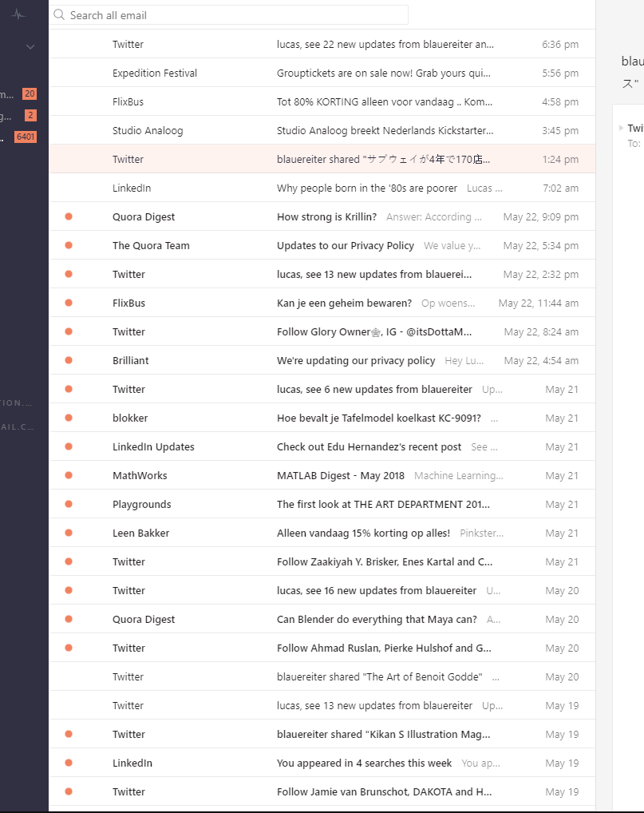
Task: Open The Quora Team Privacy Policy email
Action: 319,245
